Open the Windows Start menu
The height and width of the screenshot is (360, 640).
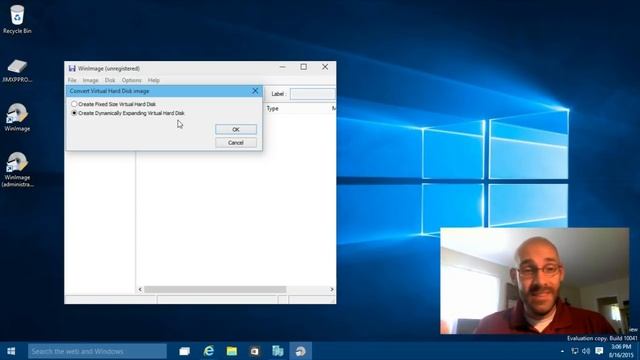11,351
